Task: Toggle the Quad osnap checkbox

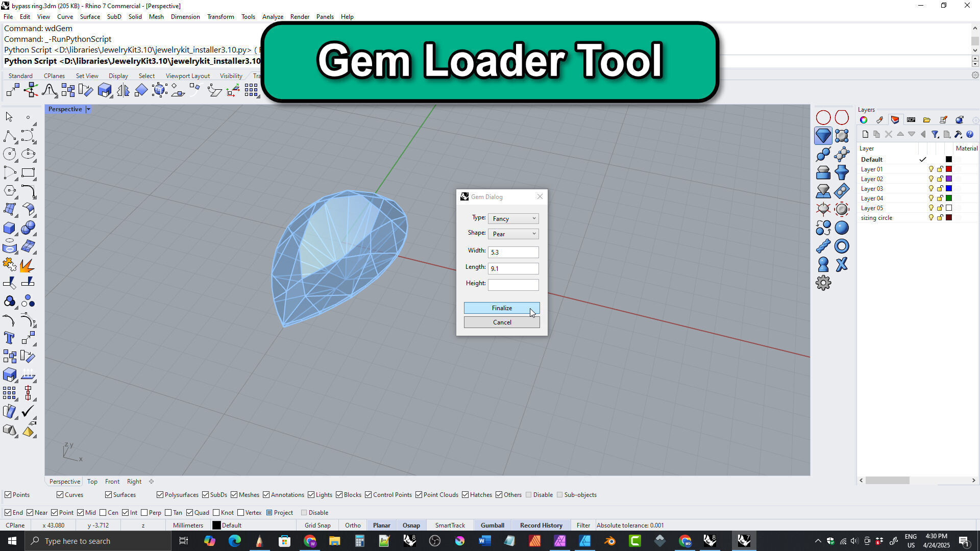Action: (x=190, y=513)
